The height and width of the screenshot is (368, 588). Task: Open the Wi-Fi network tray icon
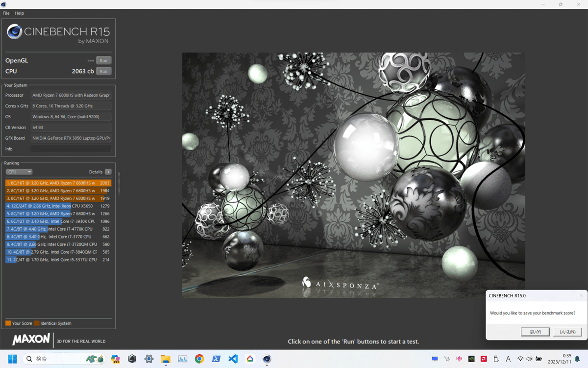point(520,359)
